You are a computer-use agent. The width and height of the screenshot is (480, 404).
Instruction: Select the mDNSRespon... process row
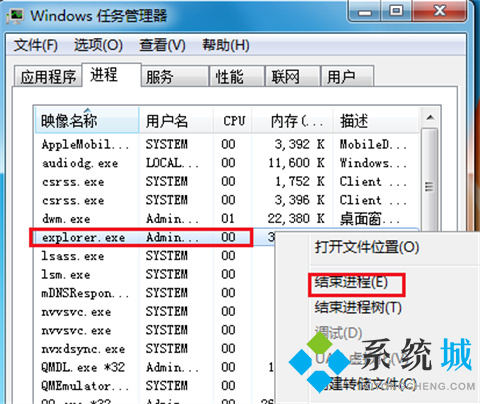(x=154, y=293)
